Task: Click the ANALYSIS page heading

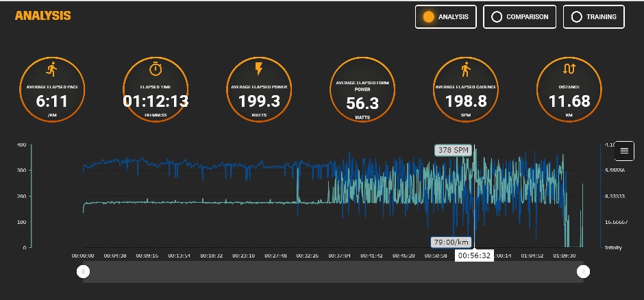Action: (x=42, y=16)
